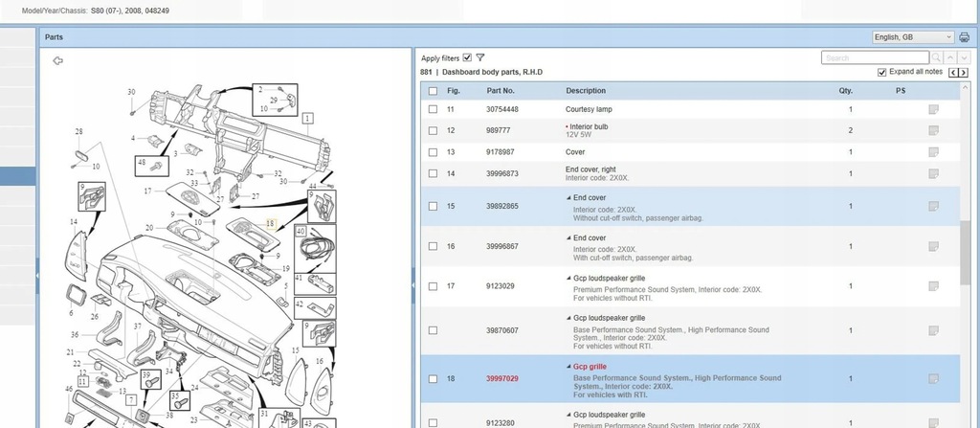
Task: Collapse notes of Fig. 17 loudspeaker grille
Action: click(568, 278)
